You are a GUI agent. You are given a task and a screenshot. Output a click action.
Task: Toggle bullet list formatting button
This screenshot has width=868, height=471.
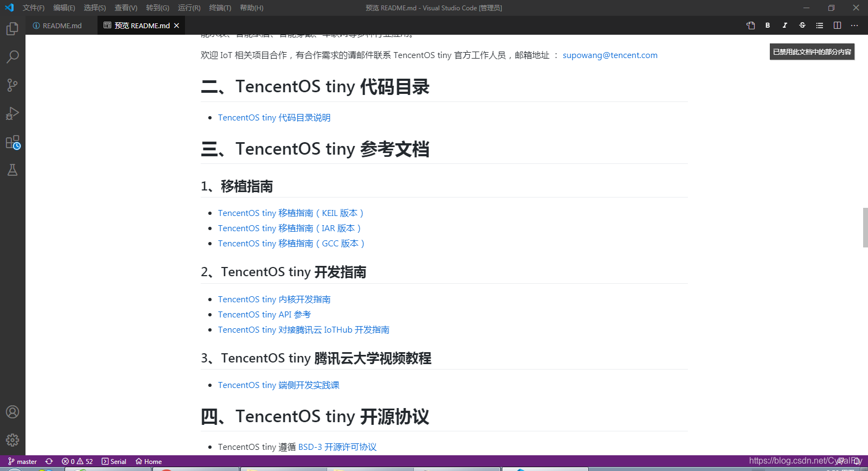pos(820,26)
